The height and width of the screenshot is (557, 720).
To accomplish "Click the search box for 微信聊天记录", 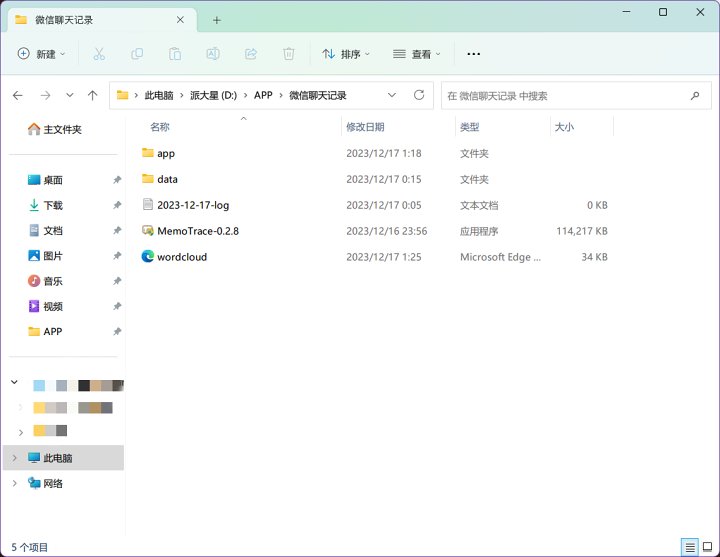I will 565,96.
